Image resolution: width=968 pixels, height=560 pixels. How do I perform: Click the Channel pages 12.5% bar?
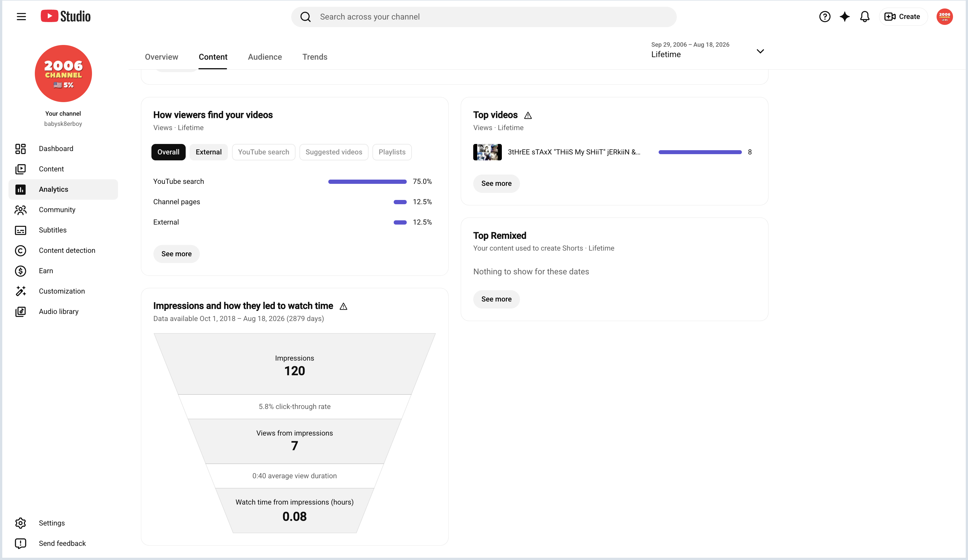click(x=400, y=202)
